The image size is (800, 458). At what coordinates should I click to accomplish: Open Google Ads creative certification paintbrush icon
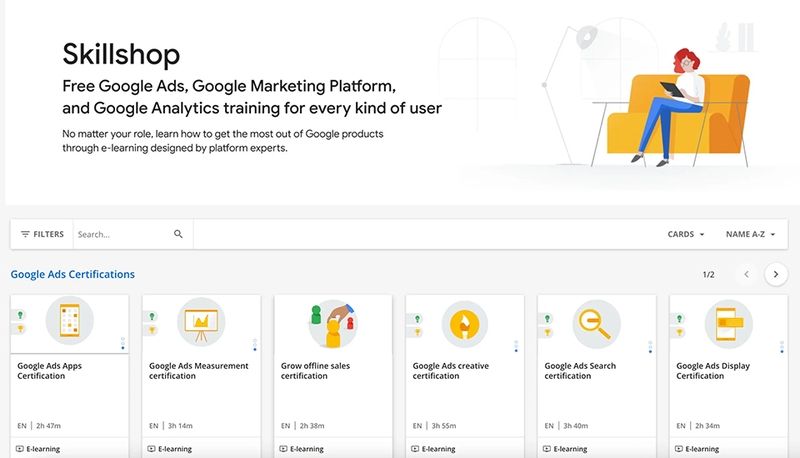pos(465,324)
